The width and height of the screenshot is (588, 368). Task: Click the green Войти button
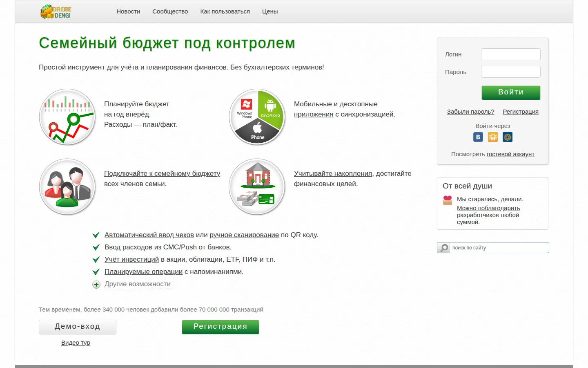511,92
